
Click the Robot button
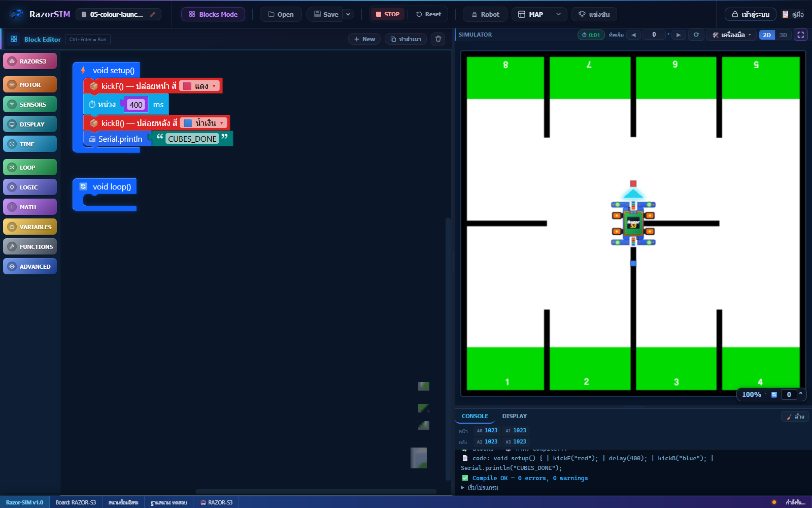point(485,14)
